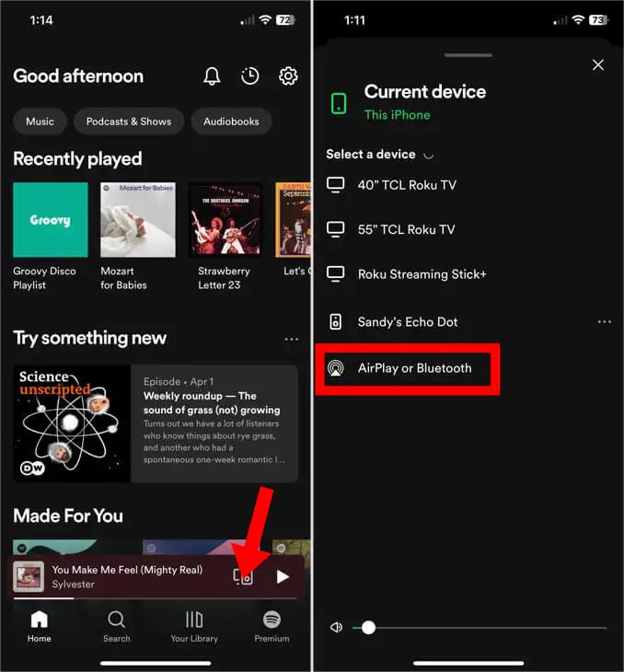Screen dimensions: 624x672
Task: Click the volume speaker icon
Action: (x=337, y=628)
